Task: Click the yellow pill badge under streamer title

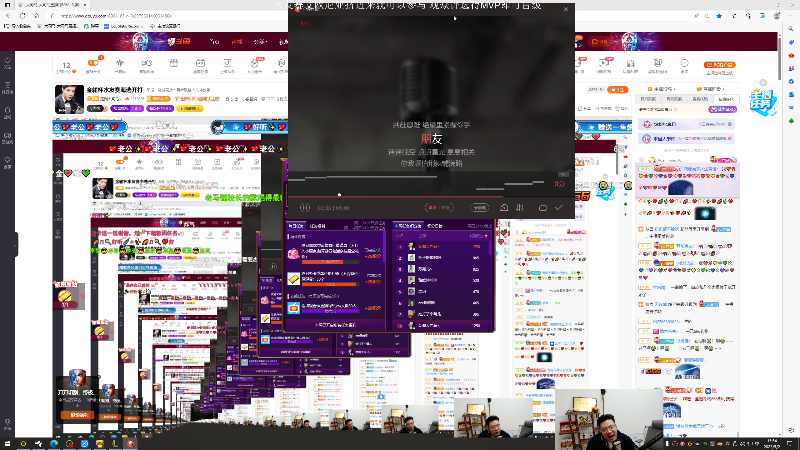Action: click(190, 109)
